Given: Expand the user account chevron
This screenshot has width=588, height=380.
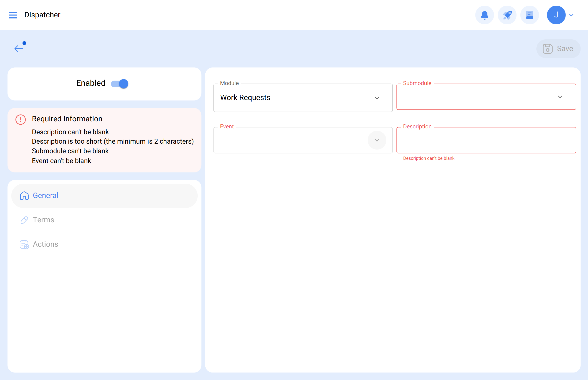Looking at the screenshot, I should coord(571,15).
